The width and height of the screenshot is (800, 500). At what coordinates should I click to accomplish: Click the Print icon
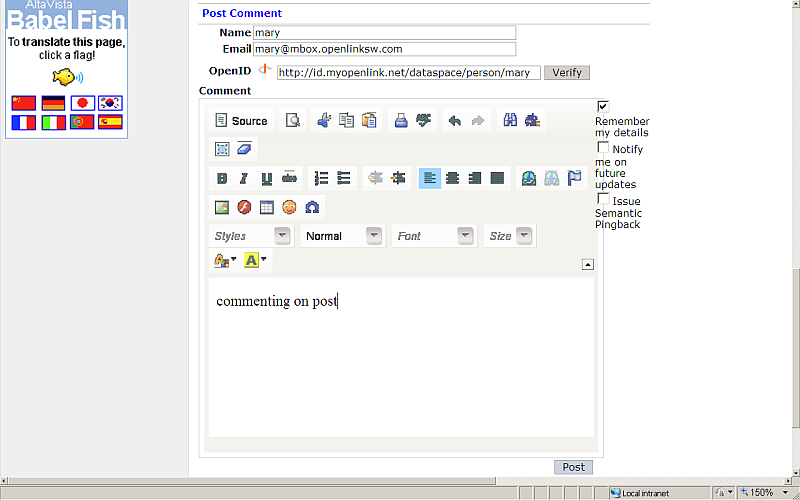pos(401,120)
